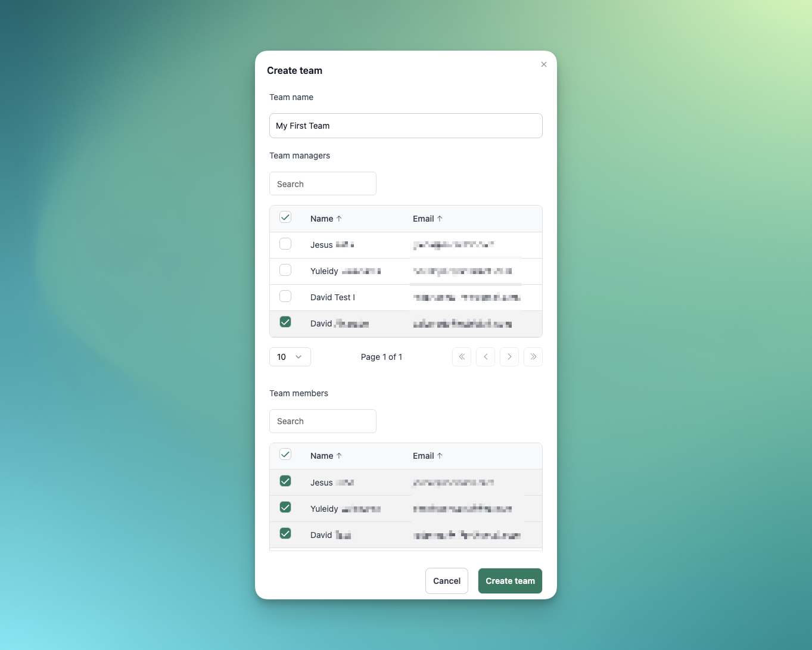Sort Team managers by Name column
The image size is (812, 650).
click(x=326, y=219)
